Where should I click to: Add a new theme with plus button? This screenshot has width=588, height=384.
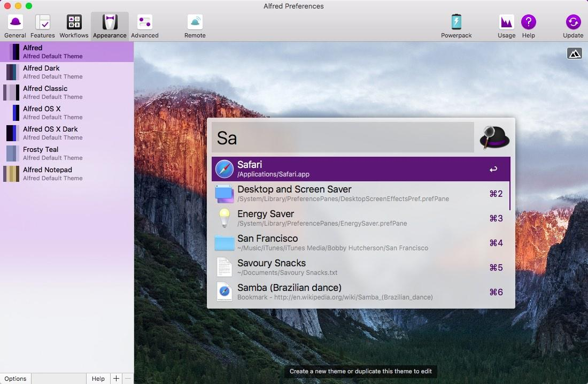[x=116, y=378]
